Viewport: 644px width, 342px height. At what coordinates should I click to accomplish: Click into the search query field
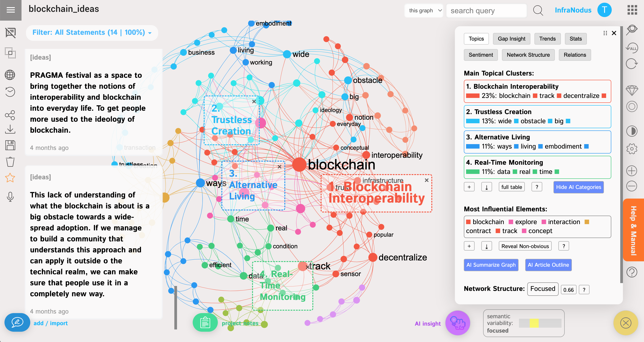pos(486,11)
